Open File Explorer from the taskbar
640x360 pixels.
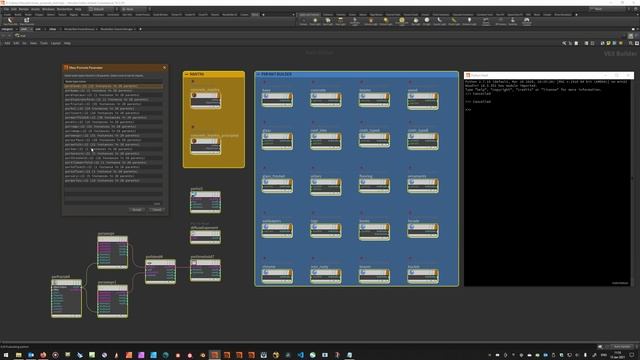(18, 355)
